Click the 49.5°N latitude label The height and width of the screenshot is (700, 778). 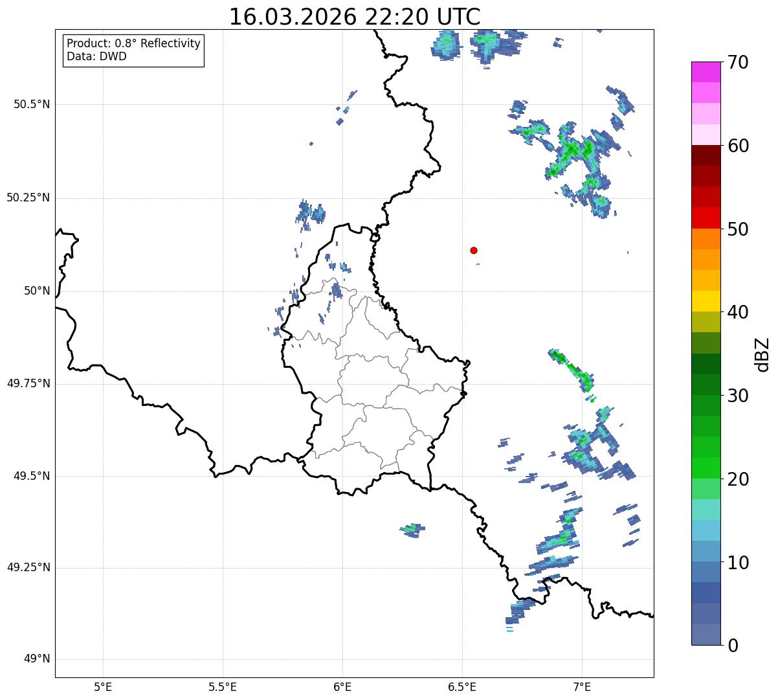pyautogui.click(x=32, y=476)
